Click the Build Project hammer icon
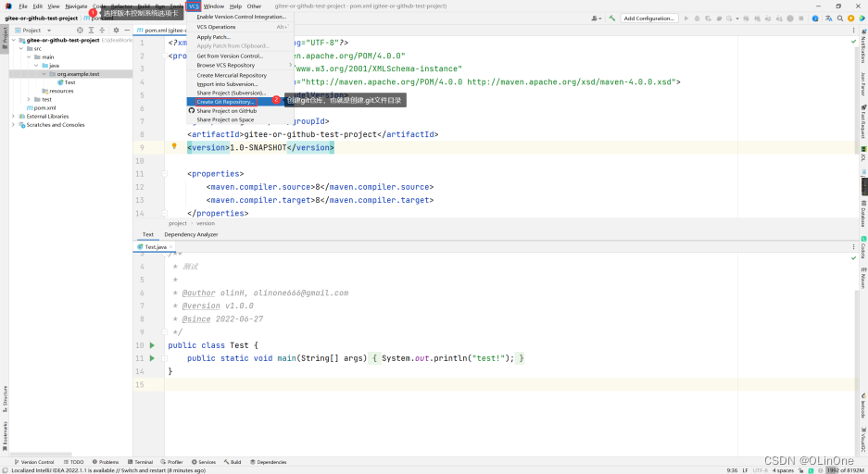The height and width of the screenshot is (474, 868). tap(611, 19)
